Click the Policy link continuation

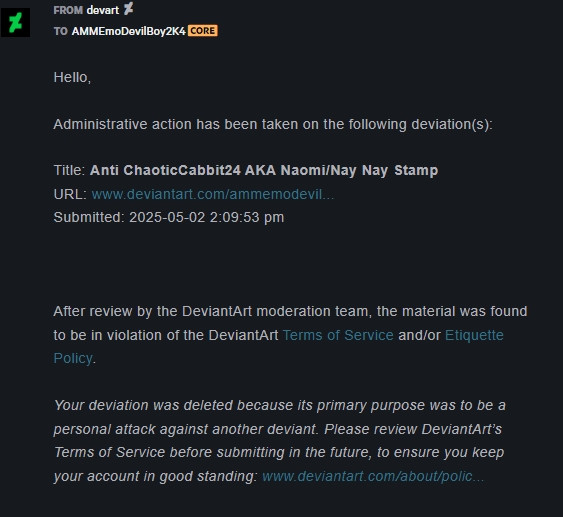73,358
